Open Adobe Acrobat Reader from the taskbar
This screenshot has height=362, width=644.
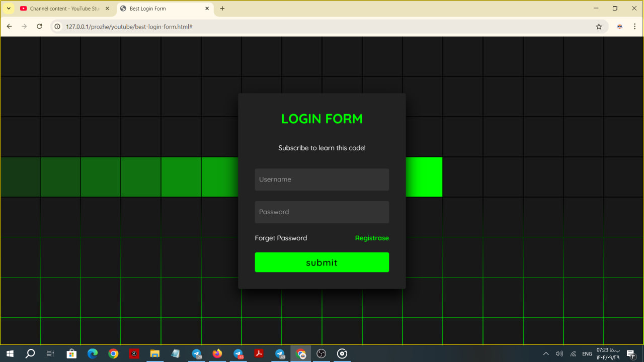259,353
